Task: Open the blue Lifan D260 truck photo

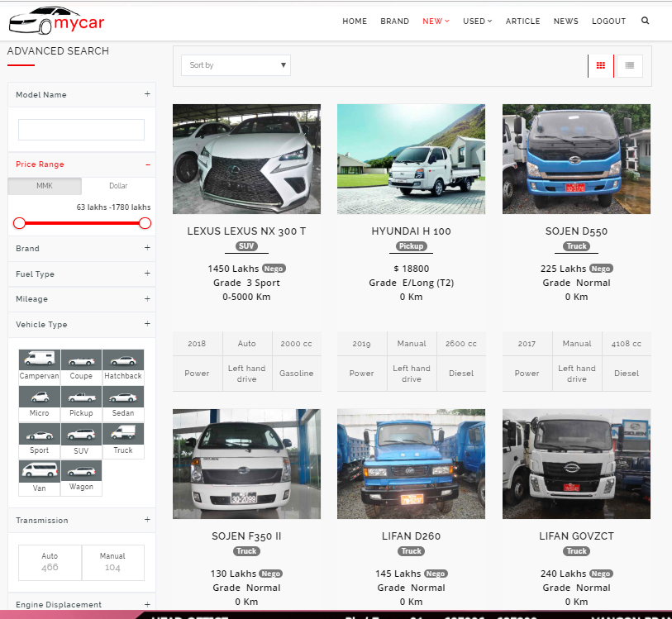Action: tap(411, 464)
